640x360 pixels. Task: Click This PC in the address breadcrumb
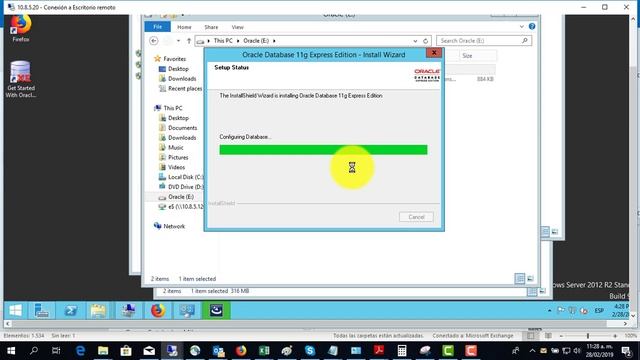pyautogui.click(x=223, y=41)
